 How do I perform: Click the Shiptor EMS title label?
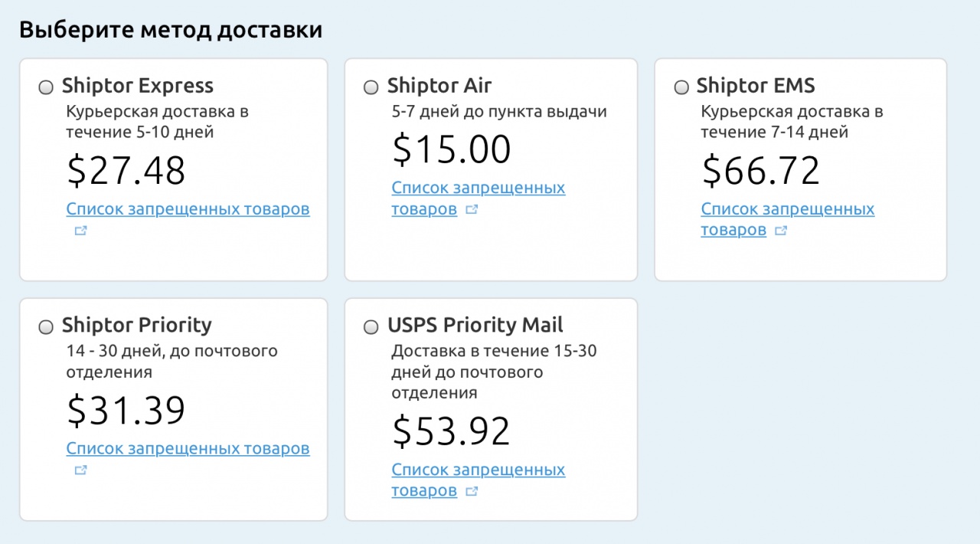tap(755, 86)
